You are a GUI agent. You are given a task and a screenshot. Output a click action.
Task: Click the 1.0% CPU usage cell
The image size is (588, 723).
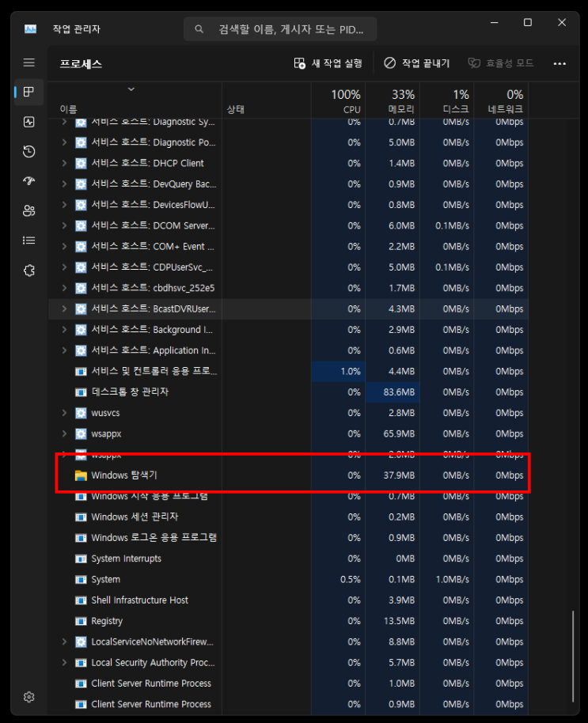[338, 371]
